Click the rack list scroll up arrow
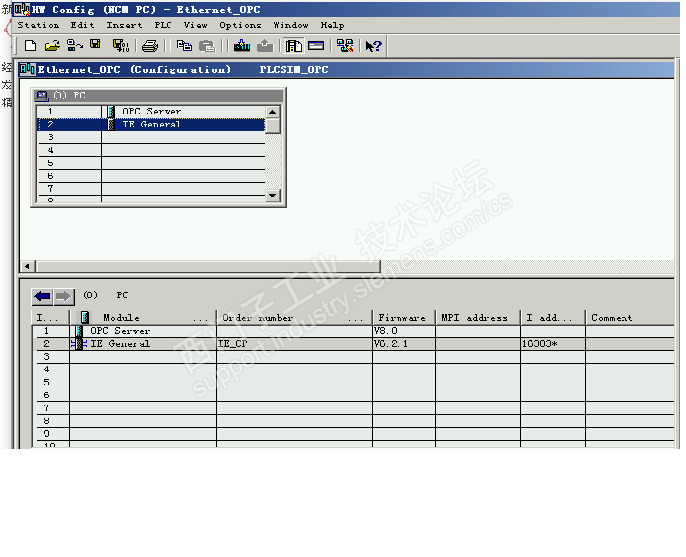 pos(273,112)
